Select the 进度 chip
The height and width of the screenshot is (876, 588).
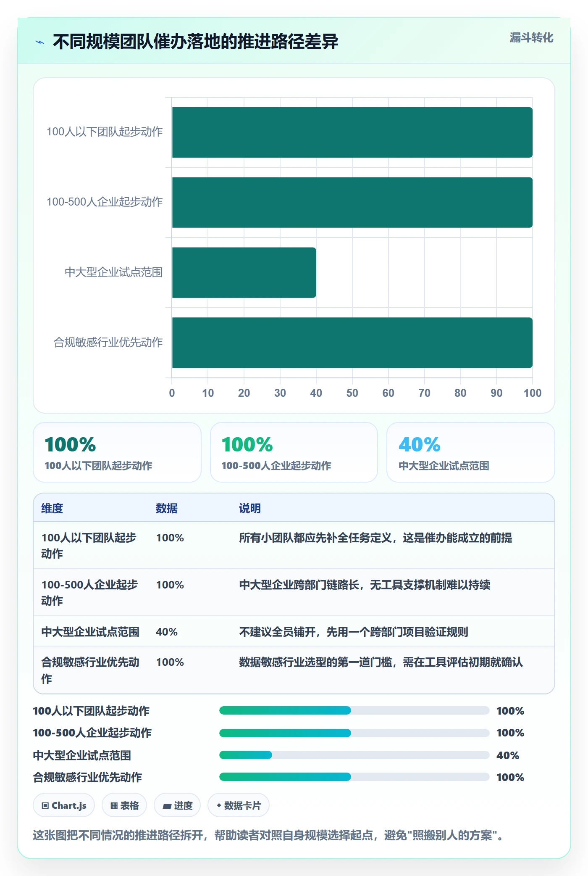177,805
